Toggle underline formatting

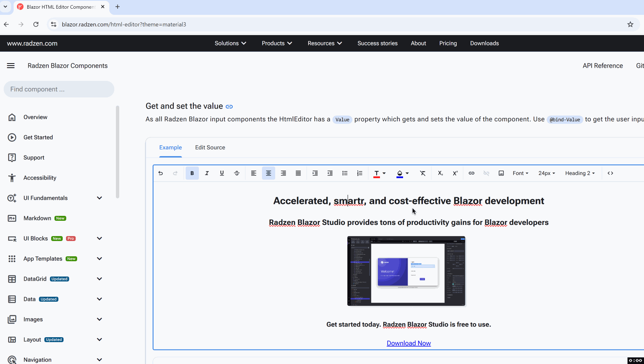click(x=222, y=173)
